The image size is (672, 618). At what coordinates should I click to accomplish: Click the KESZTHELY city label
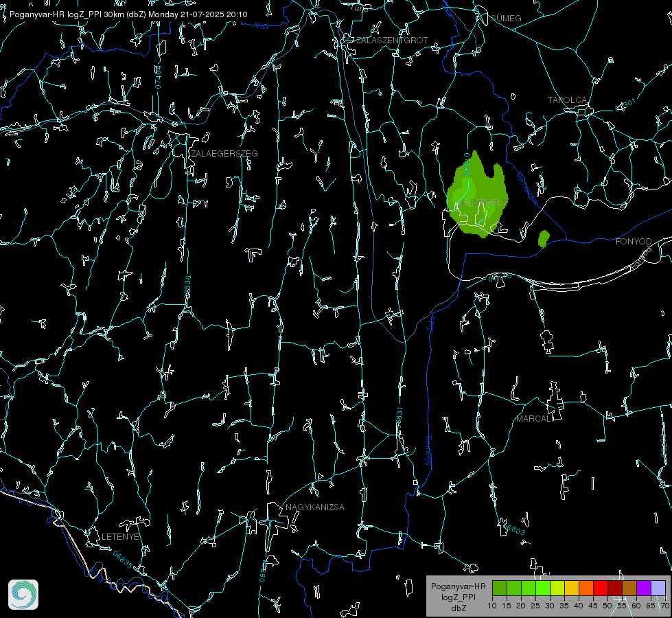pyautogui.click(x=483, y=202)
